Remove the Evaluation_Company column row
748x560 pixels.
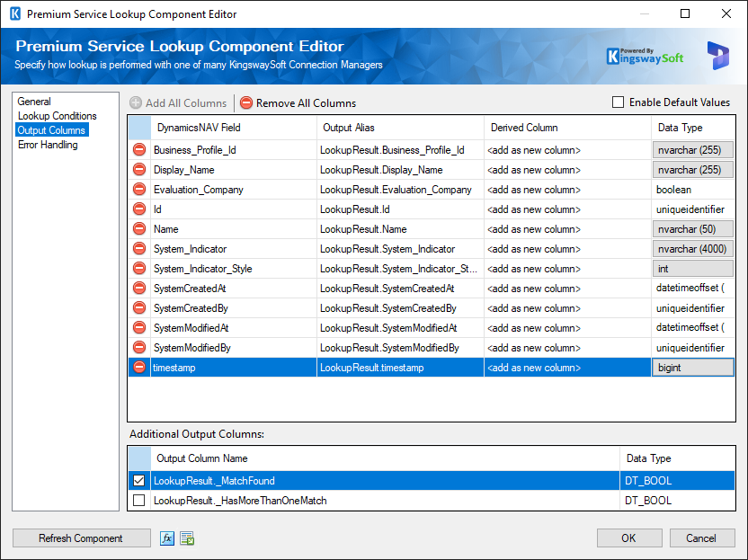[138, 190]
